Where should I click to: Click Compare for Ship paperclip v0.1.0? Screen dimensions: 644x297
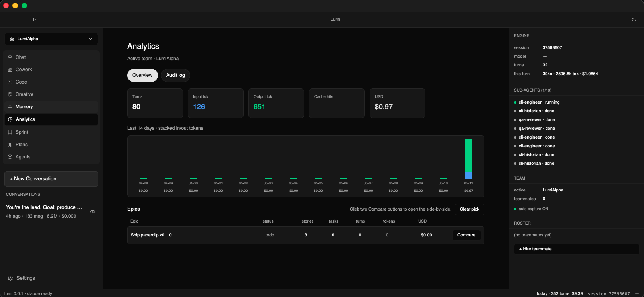click(x=466, y=235)
